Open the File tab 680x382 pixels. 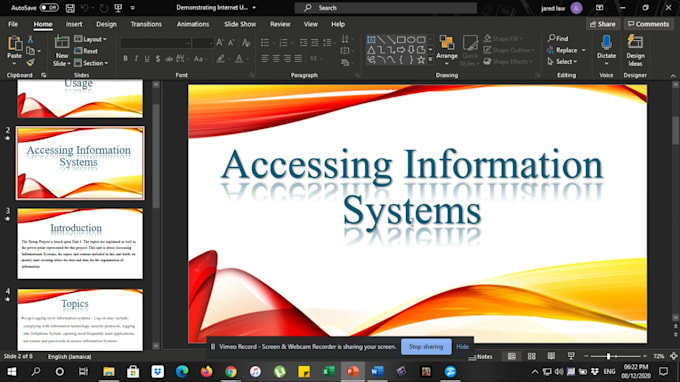13,24
